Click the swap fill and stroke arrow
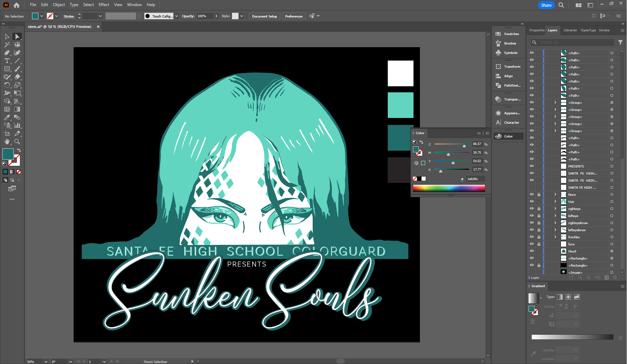627x364 pixels. pos(19,150)
